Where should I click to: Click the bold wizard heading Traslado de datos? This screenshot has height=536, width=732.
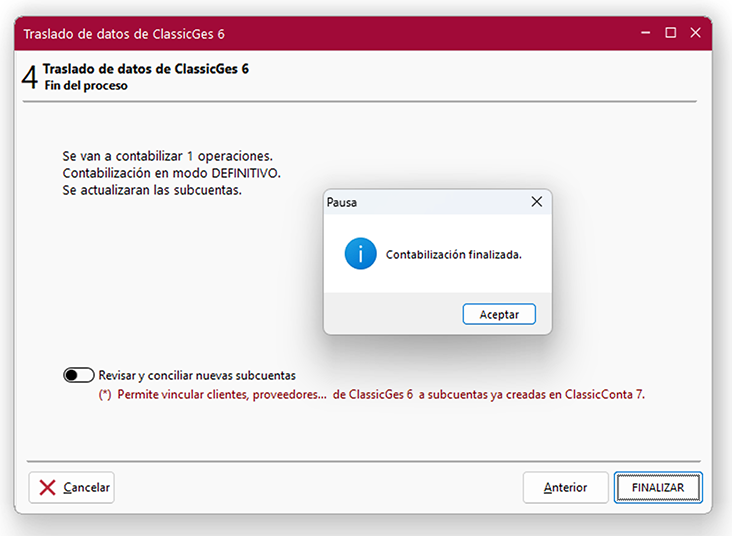[145, 69]
